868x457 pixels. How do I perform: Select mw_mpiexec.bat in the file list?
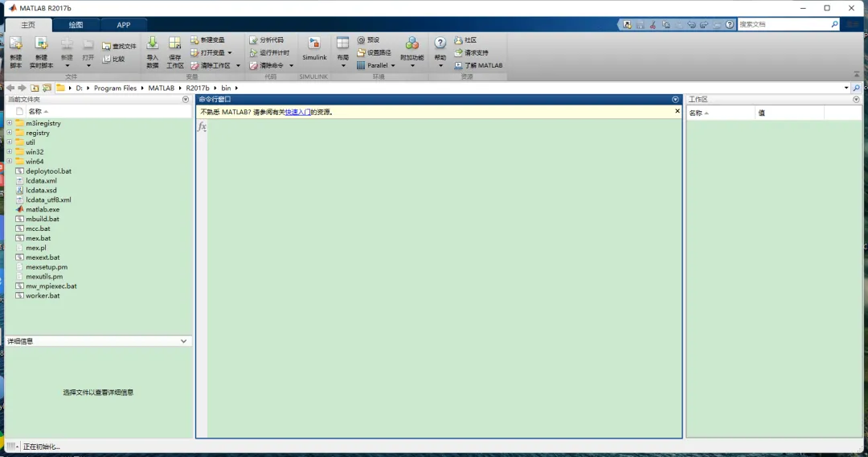point(51,286)
